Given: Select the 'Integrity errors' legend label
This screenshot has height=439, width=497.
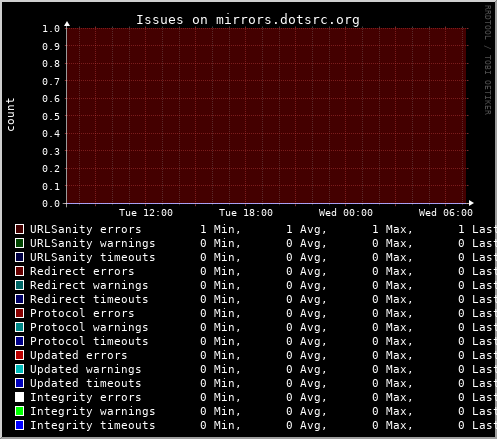Looking at the screenshot, I should 86,397.
